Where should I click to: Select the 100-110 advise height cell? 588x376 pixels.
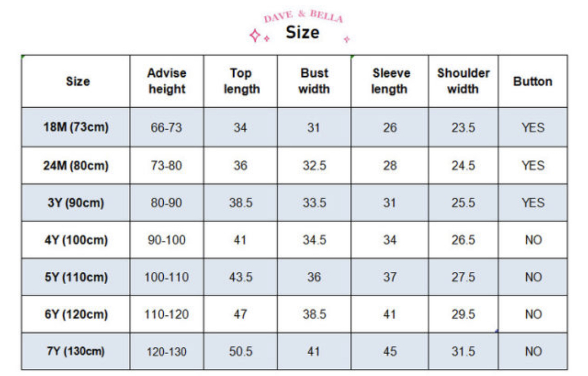tap(167, 277)
